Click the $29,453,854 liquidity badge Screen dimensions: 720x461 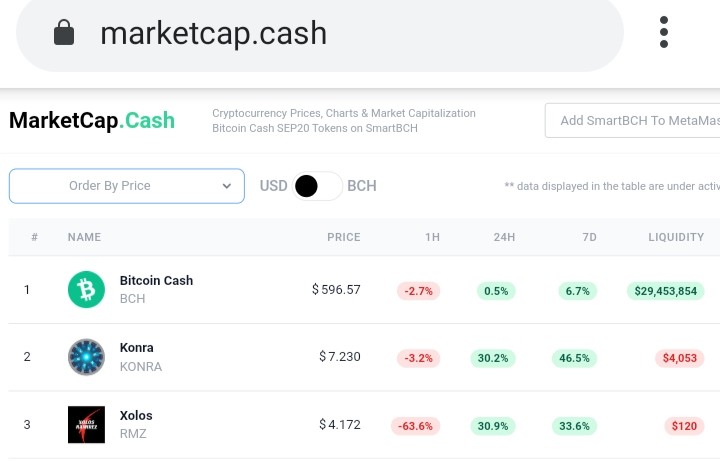click(665, 291)
